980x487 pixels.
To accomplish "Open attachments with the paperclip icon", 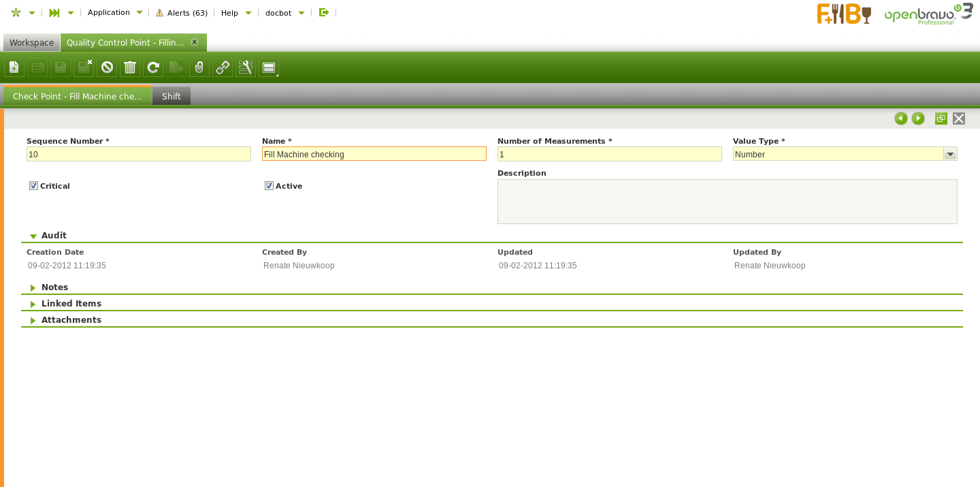I will [199, 67].
